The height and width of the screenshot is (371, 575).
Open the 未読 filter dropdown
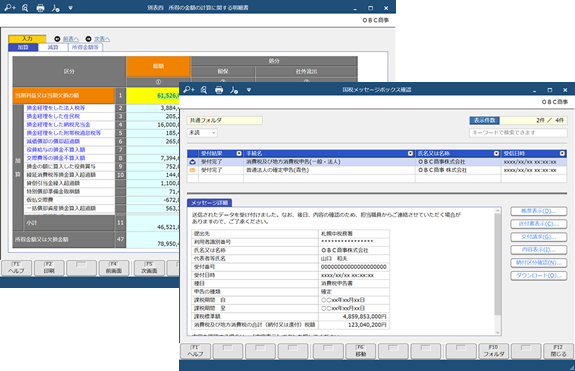coord(202,133)
